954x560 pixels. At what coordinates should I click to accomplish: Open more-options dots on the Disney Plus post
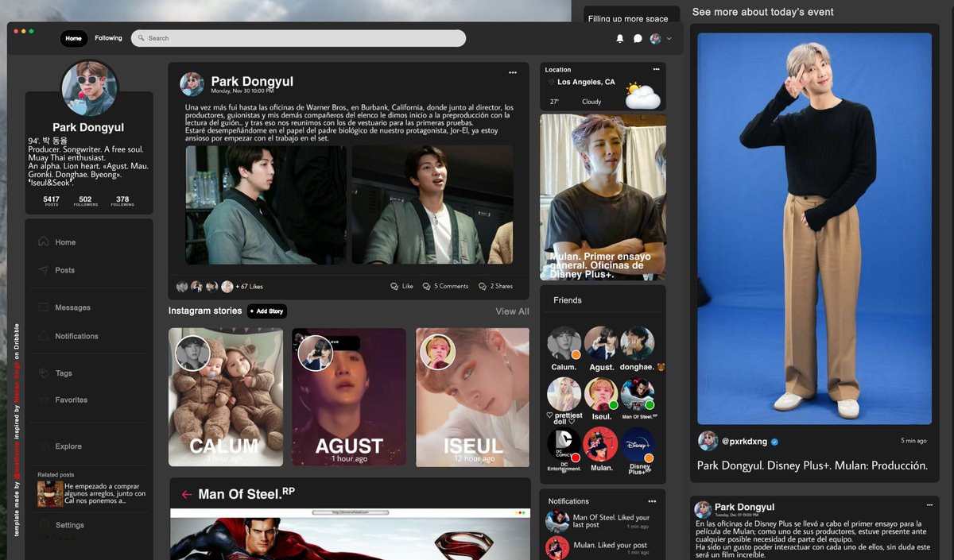929,505
